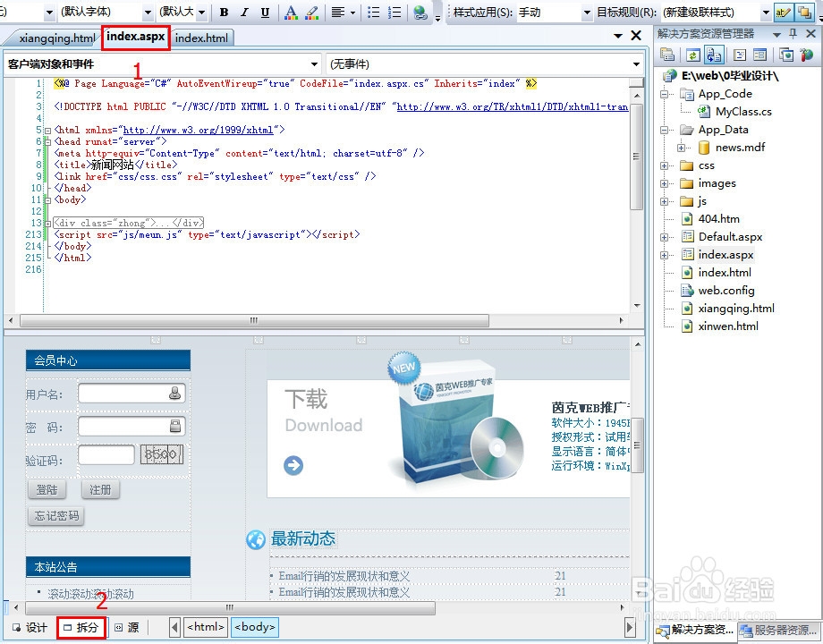Click the 注册 button in design view
The image size is (823, 644).
coord(100,489)
